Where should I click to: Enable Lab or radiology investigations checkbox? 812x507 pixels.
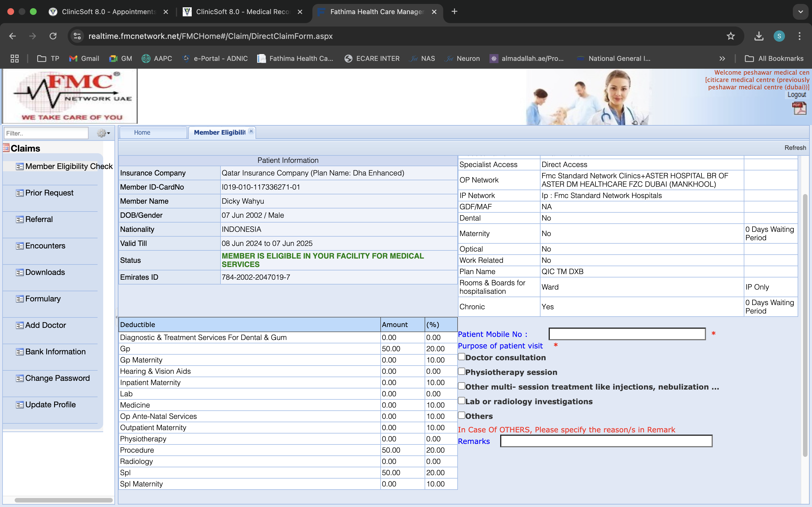coord(462,401)
